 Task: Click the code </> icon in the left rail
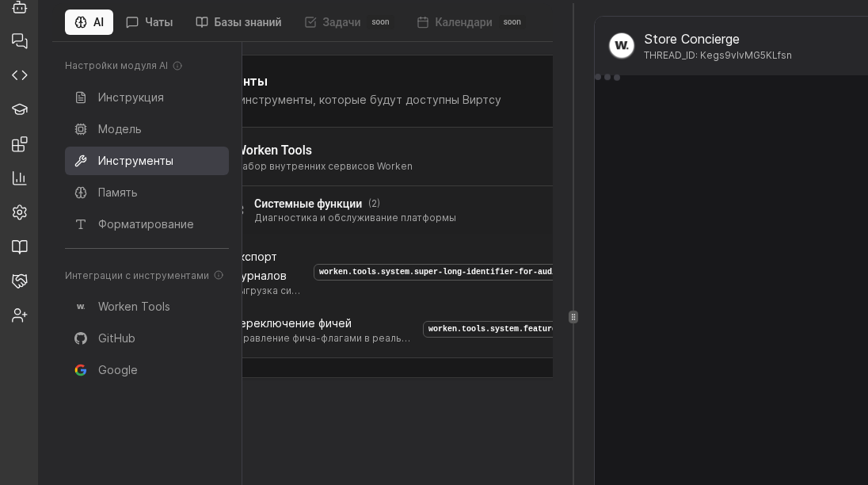[19, 75]
